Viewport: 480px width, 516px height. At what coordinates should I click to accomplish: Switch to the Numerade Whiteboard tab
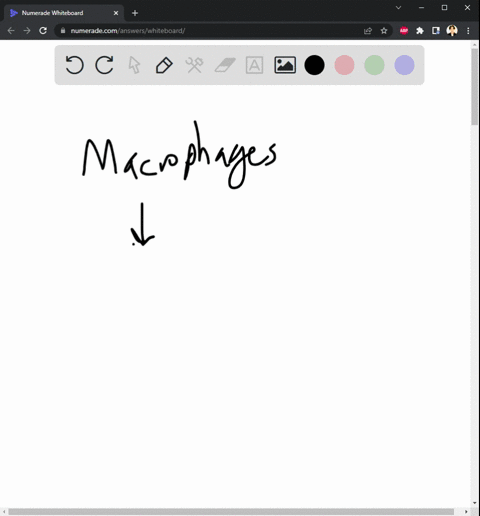click(x=63, y=13)
